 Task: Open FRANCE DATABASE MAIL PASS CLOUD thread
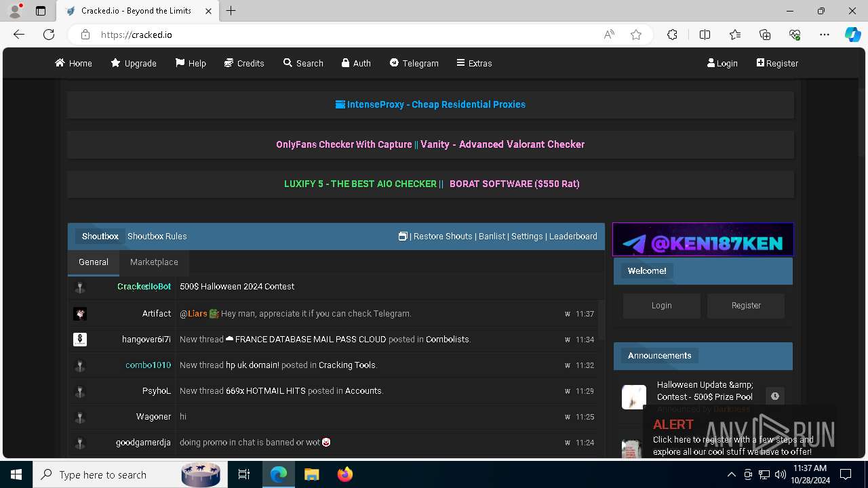point(306,340)
